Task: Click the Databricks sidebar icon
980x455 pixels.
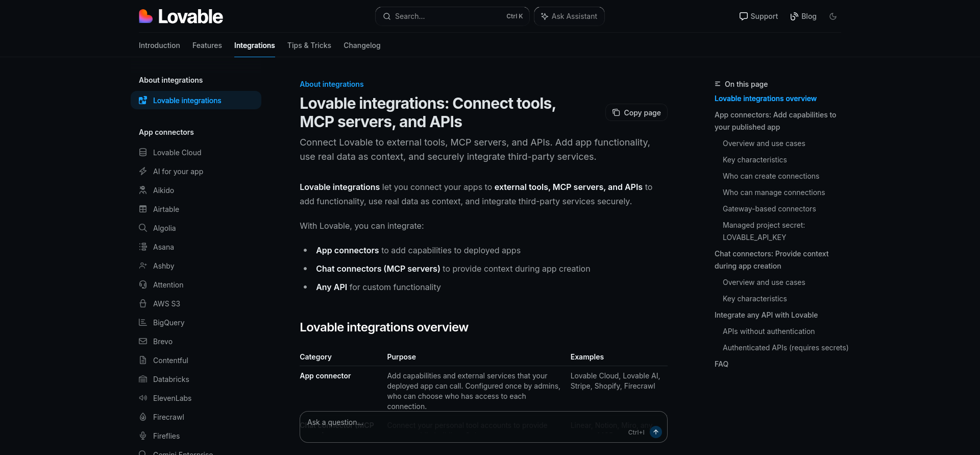Action: click(x=143, y=379)
